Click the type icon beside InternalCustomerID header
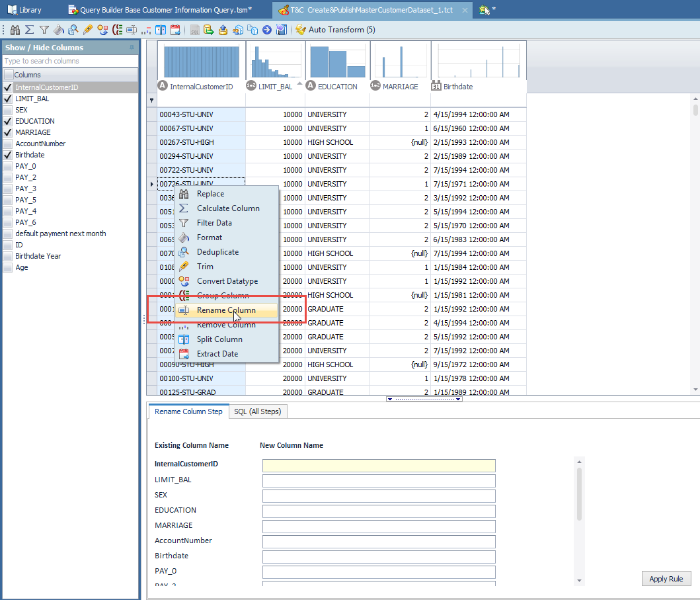 tap(163, 86)
